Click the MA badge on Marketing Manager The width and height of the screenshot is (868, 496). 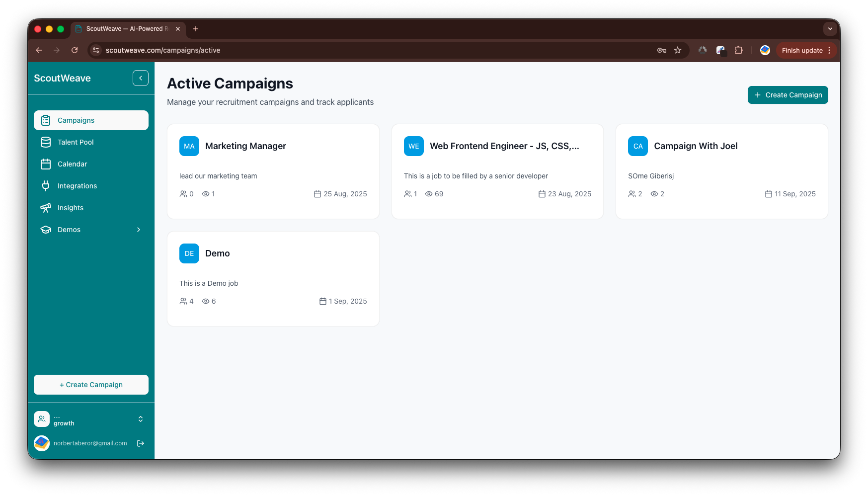189,146
